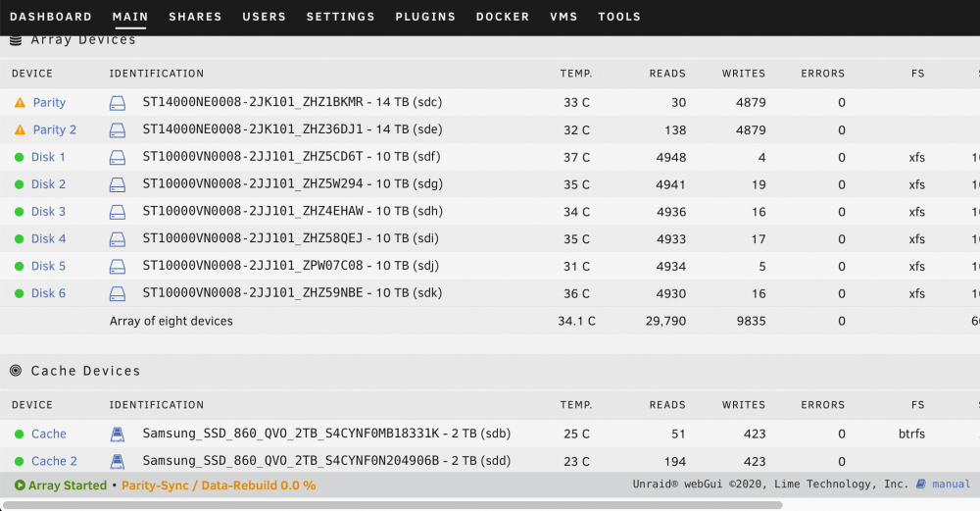The image size is (980, 511).
Task: Open the Cache device link
Action: coord(49,434)
